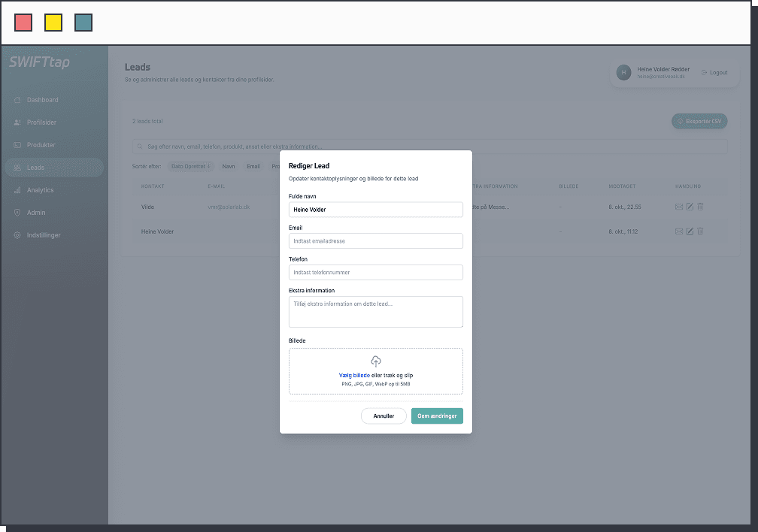The width and height of the screenshot is (758, 532).
Task: Click the Indstillinger gear icon
Action: [x=17, y=235]
